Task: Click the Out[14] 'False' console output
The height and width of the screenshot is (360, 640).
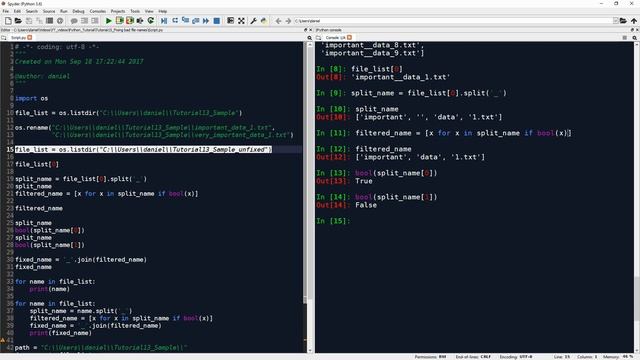Action: click(x=366, y=205)
